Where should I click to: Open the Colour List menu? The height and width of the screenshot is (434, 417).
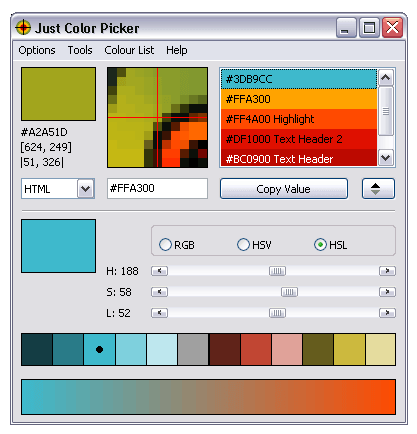(x=129, y=50)
